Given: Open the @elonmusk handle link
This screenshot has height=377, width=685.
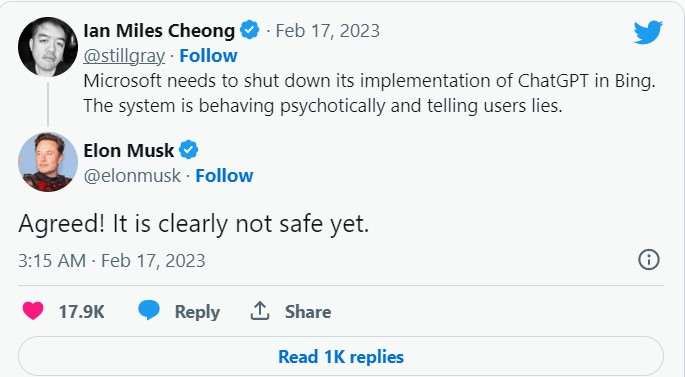Looking at the screenshot, I should click(131, 176).
